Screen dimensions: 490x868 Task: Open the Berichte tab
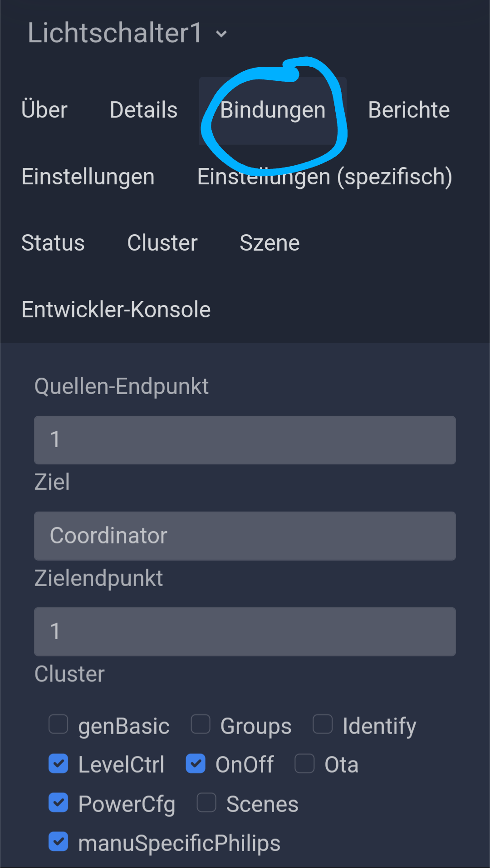tap(409, 110)
